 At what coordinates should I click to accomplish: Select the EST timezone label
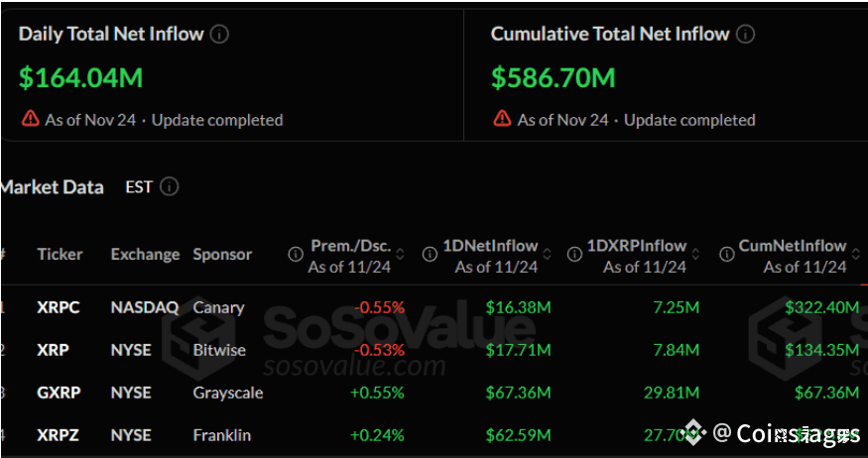pyautogui.click(x=139, y=186)
